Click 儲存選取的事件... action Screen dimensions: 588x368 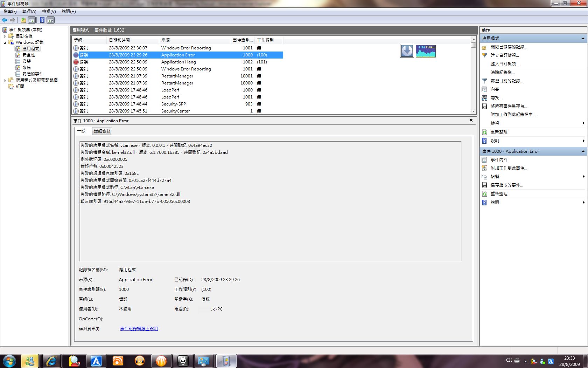pyautogui.click(x=507, y=185)
